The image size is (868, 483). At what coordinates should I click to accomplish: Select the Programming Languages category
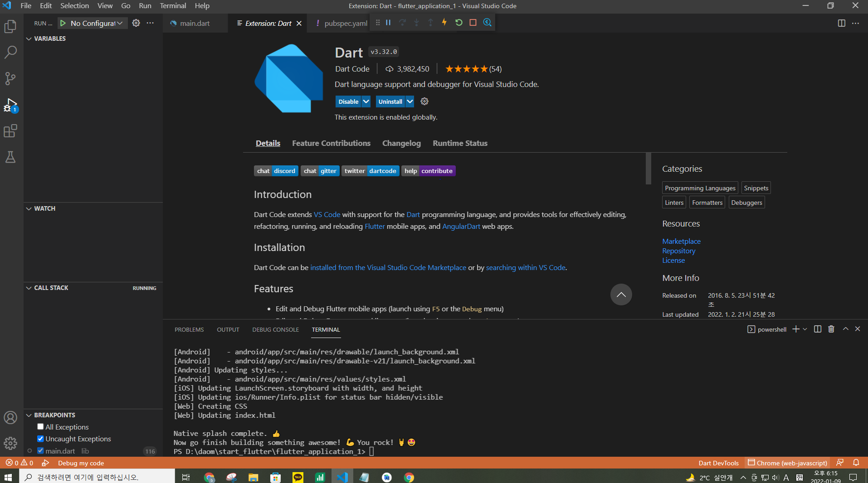[700, 188]
